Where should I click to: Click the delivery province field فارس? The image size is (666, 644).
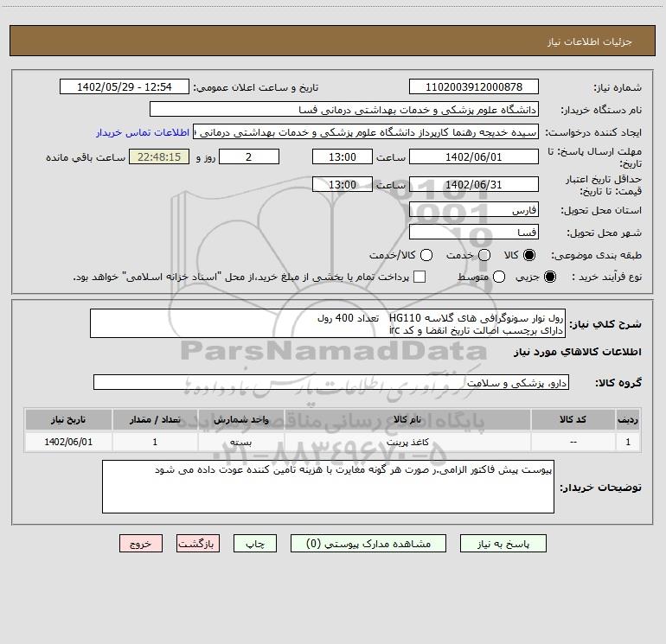click(x=474, y=209)
